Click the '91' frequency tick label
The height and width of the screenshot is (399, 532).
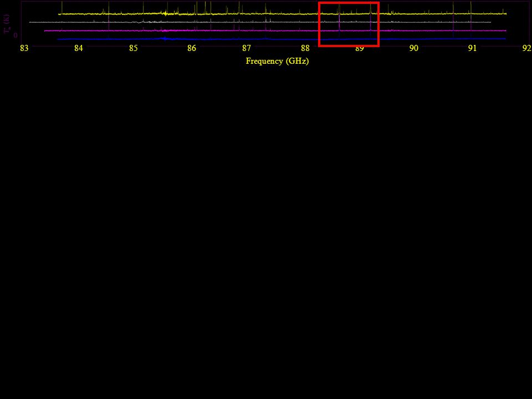(472, 48)
